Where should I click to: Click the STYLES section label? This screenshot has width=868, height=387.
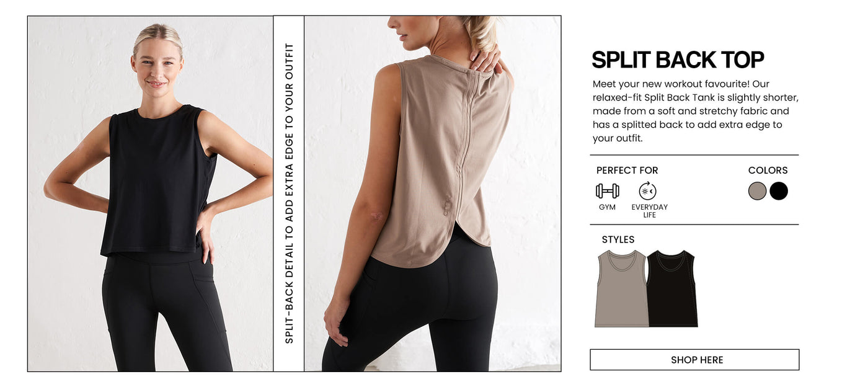point(618,239)
